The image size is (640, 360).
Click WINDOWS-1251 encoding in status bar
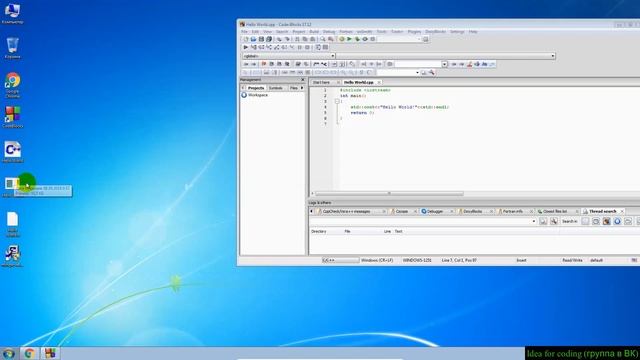(417, 260)
